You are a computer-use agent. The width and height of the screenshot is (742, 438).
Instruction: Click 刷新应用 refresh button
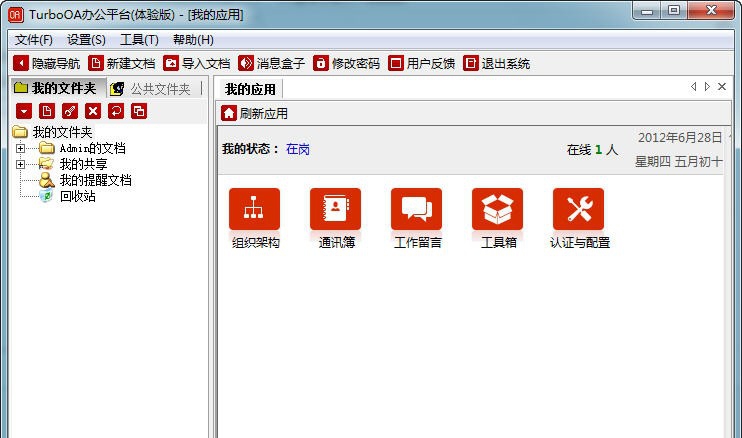[x=255, y=114]
